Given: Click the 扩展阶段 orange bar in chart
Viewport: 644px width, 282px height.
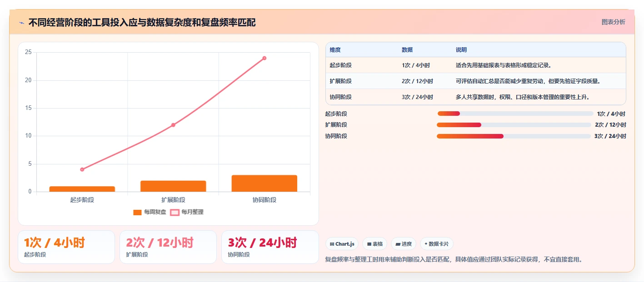Looking at the screenshot, I should 173,186.
